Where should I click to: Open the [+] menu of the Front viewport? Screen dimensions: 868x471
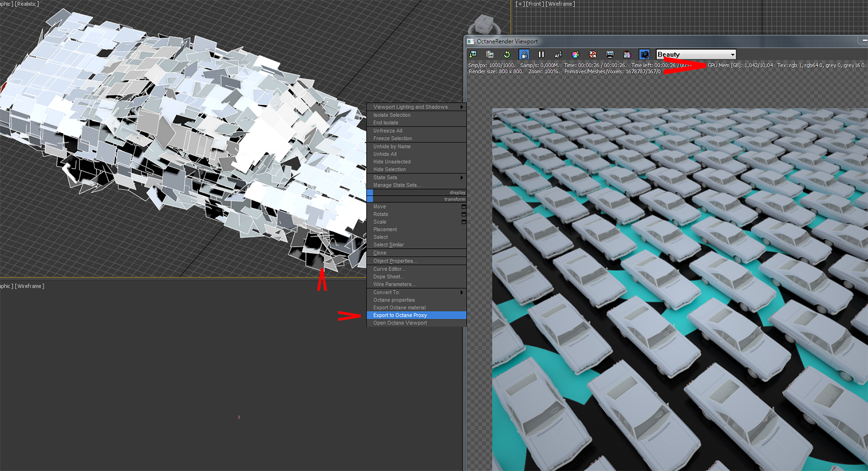pyautogui.click(x=520, y=4)
